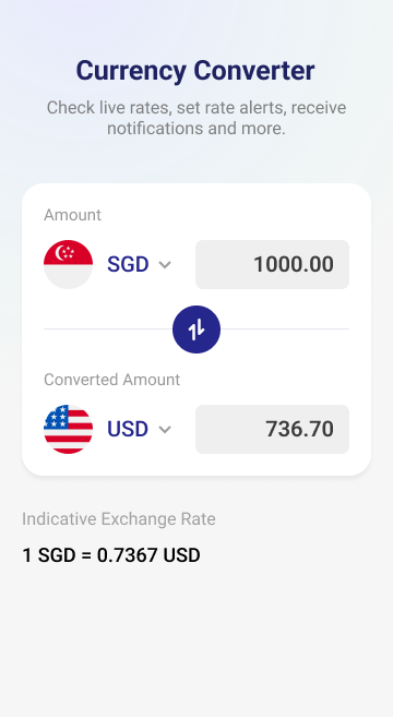
Task: Click the Converted Amount label
Action: pyautogui.click(x=112, y=380)
